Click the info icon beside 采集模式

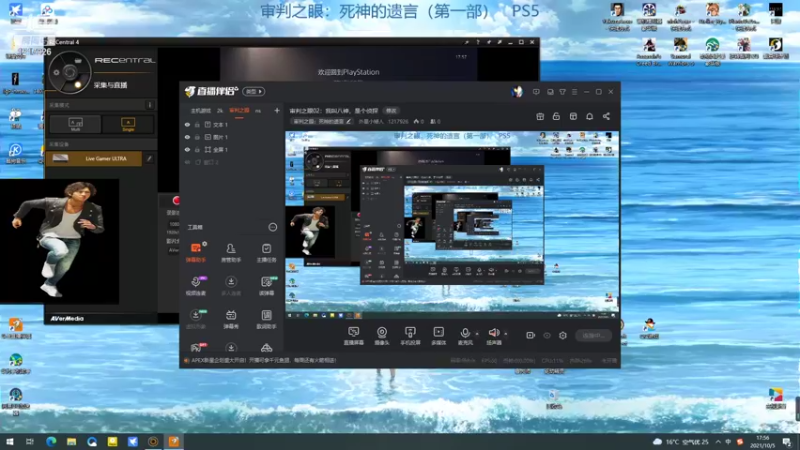149,105
